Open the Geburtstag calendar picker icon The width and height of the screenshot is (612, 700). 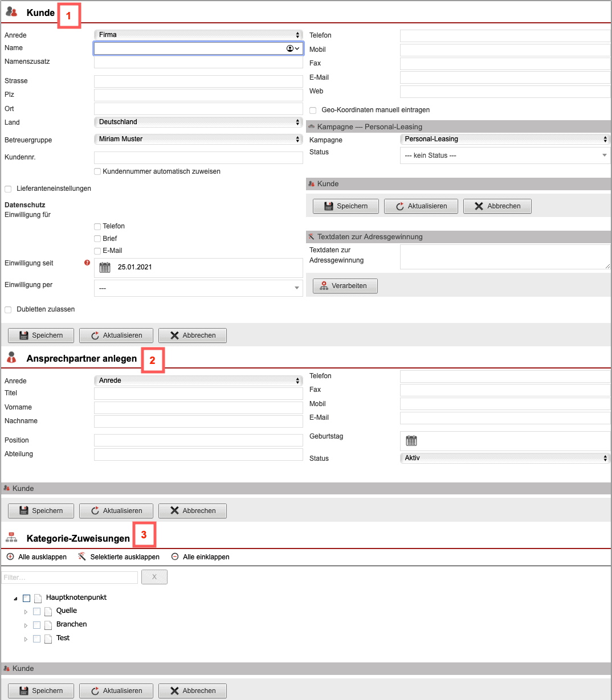(x=411, y=440)
